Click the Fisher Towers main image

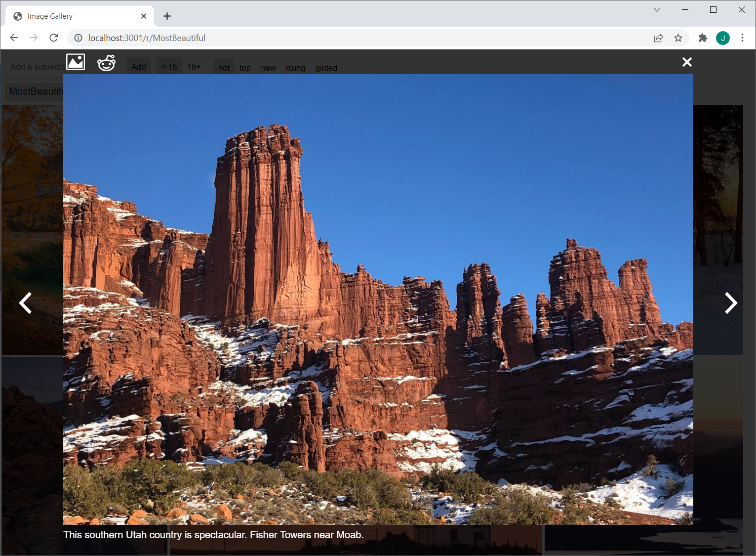point(378,299)
